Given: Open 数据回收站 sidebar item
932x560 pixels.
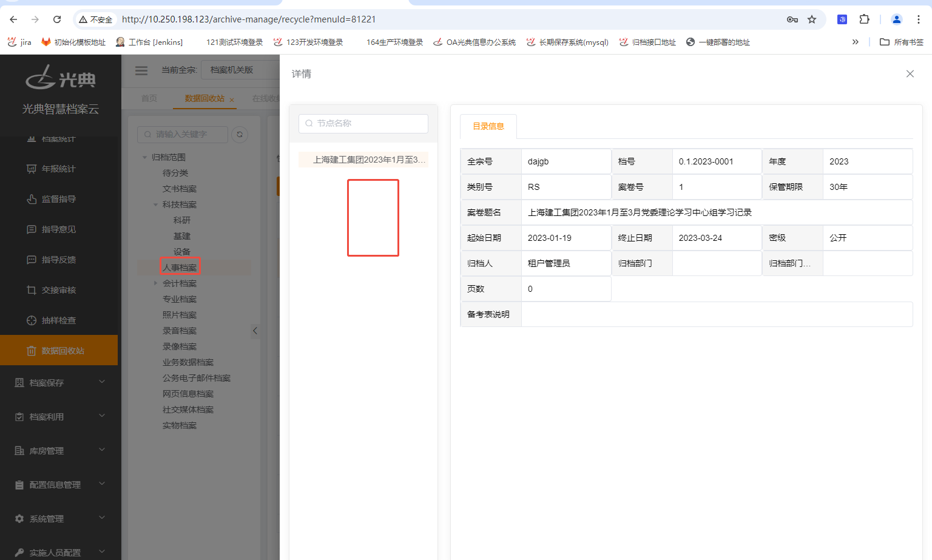Looking at the screenshot, I should [x=59, y=350].
